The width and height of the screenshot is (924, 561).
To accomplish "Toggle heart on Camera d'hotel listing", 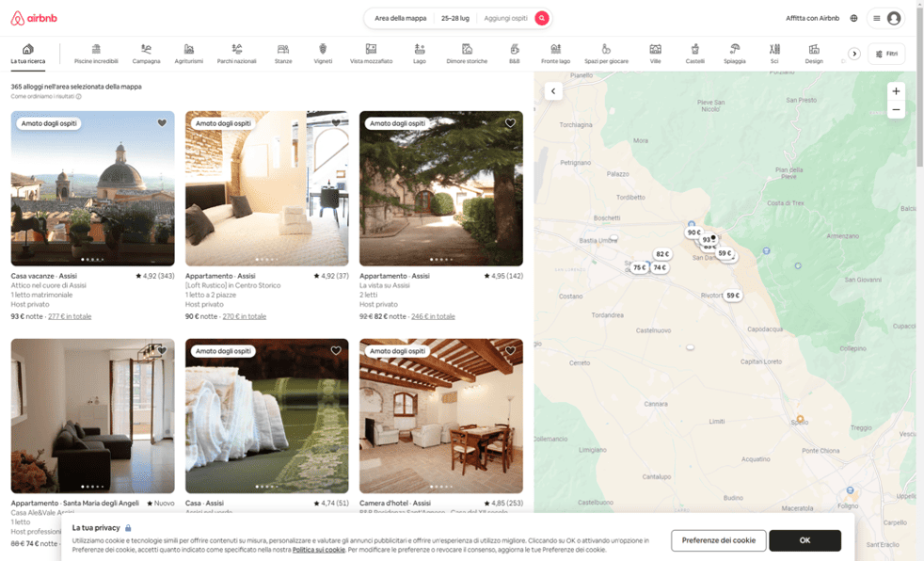I will coord(510,351).
